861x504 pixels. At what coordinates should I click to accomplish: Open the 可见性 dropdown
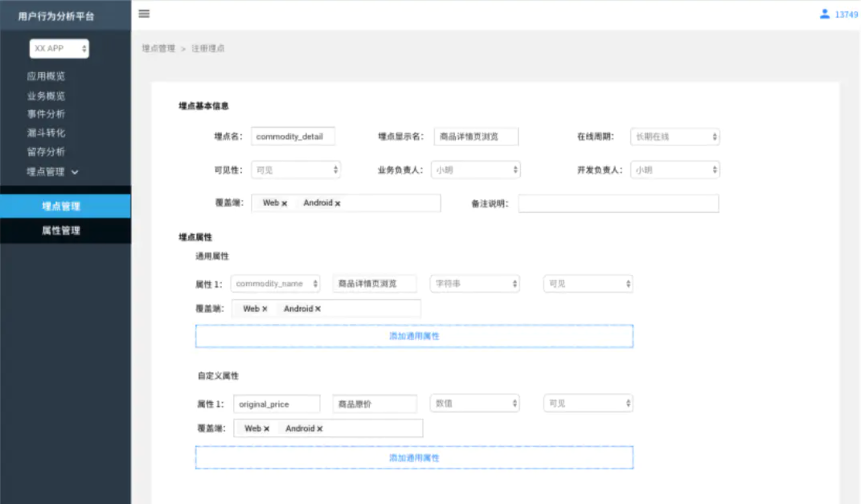coord(296,170)
